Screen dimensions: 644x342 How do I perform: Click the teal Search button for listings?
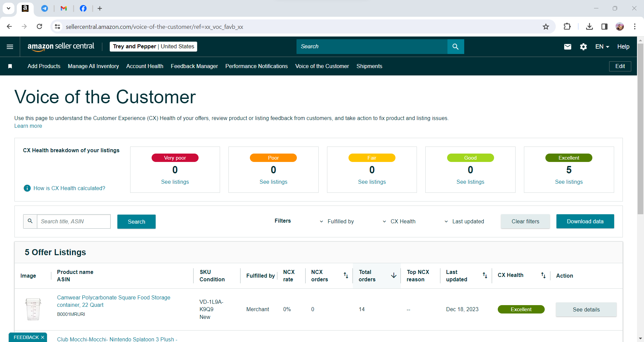pos(137,222)
